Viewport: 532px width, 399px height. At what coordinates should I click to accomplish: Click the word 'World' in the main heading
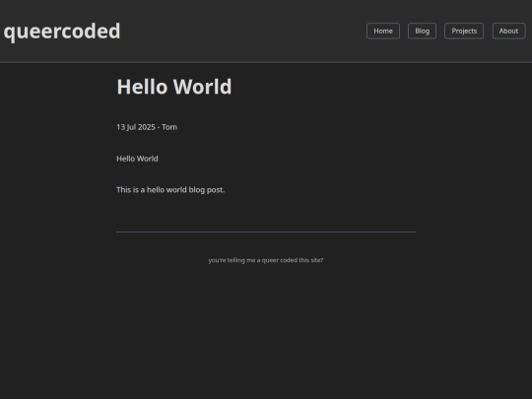[203, 87]
